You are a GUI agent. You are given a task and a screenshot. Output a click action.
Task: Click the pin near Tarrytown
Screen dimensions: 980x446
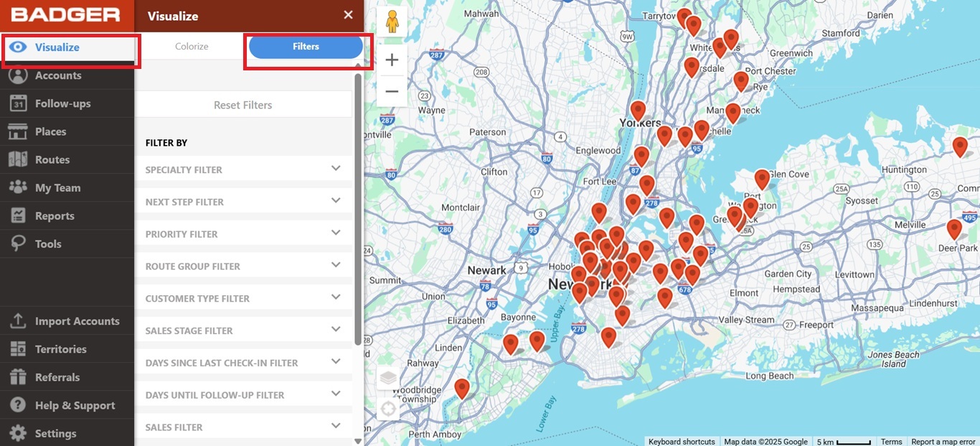coord(684,17)
